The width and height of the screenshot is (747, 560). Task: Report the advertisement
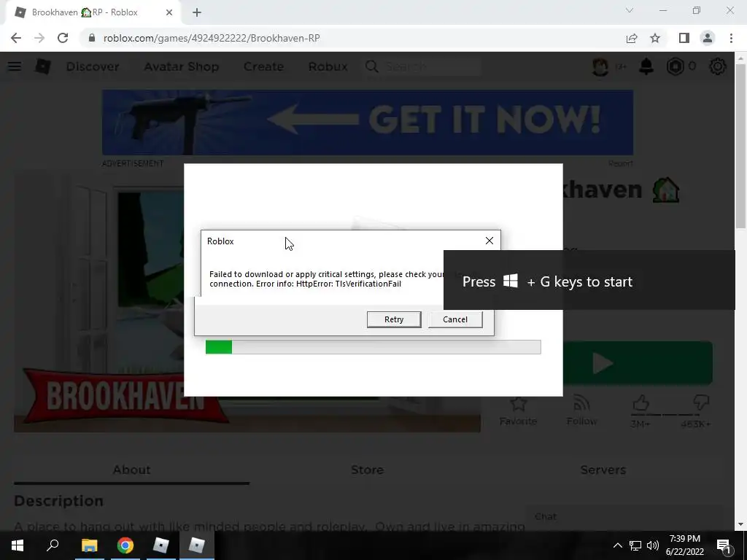tap(620, 163)
